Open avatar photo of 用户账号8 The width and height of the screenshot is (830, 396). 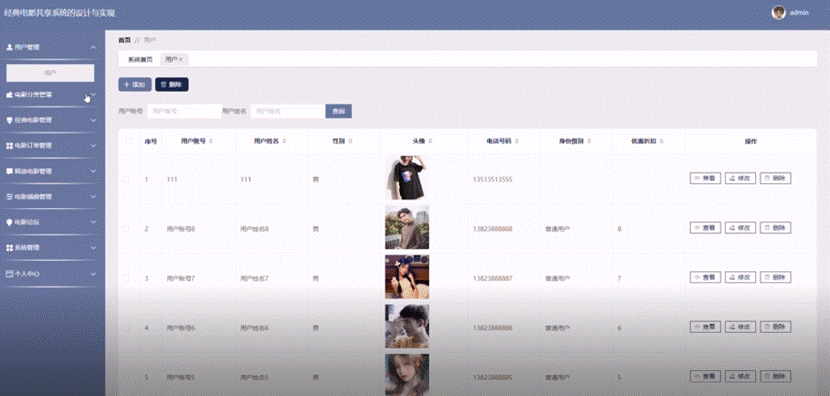[407, 228]
